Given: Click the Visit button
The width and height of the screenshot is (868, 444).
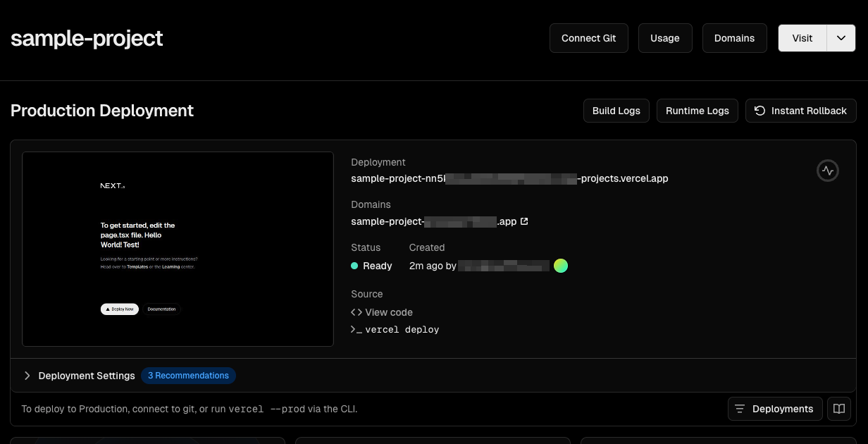Looking at the screenshot, I should click(802, 38).
